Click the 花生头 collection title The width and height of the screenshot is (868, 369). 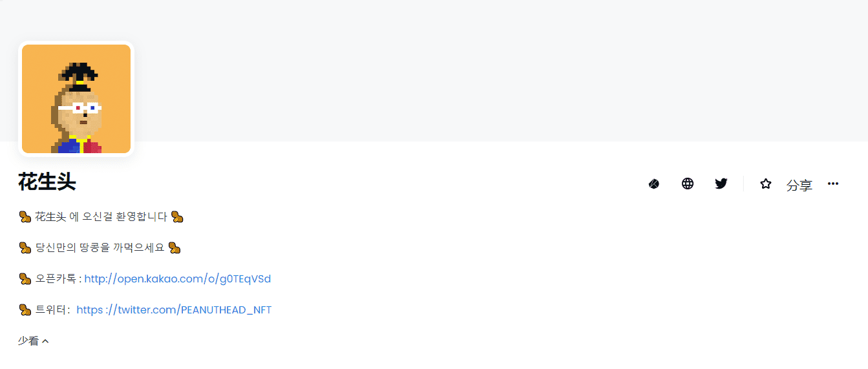47,183
